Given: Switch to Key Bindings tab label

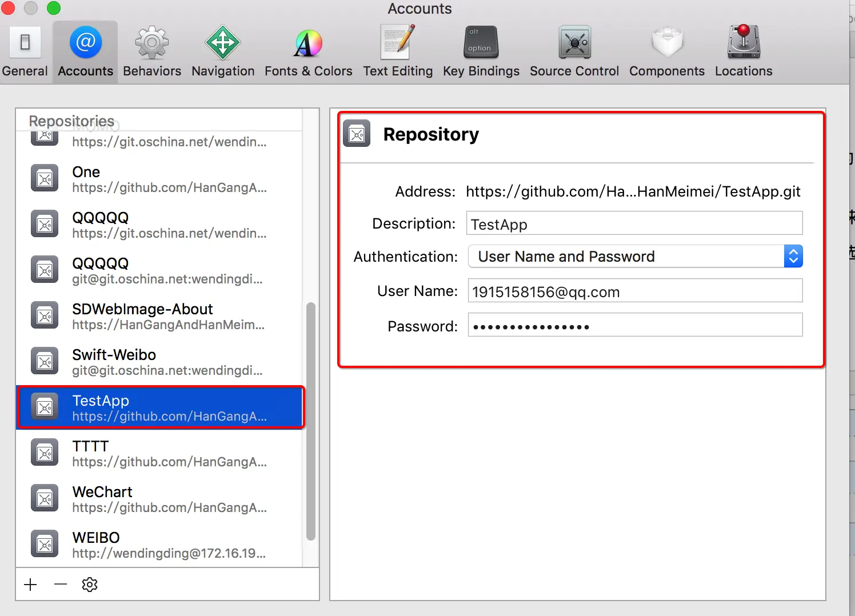Looking at the screenshot, I should [x=481, y=71].
